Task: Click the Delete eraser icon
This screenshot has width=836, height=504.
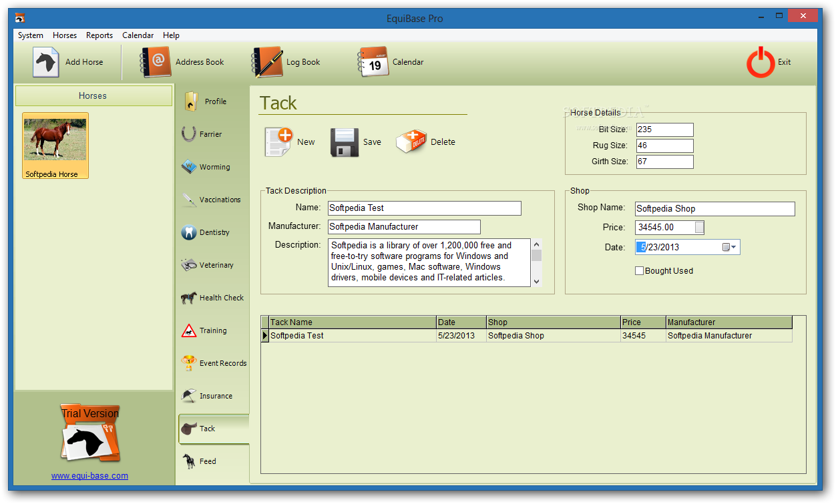Action: 411,142
